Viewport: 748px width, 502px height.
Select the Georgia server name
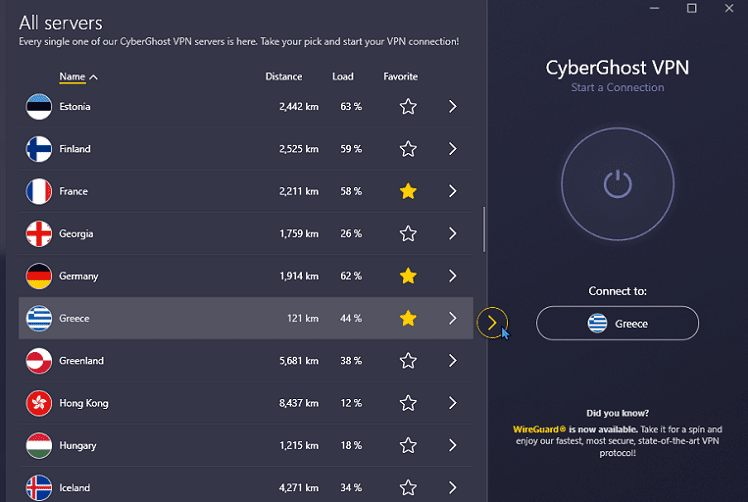coord(76,234)
